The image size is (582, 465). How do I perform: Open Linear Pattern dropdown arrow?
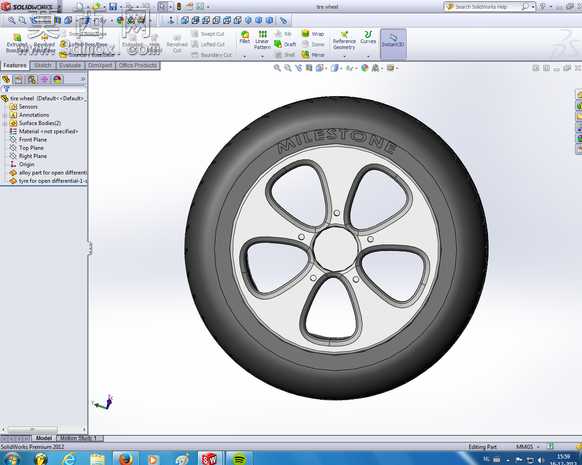[x=262, y=57]
